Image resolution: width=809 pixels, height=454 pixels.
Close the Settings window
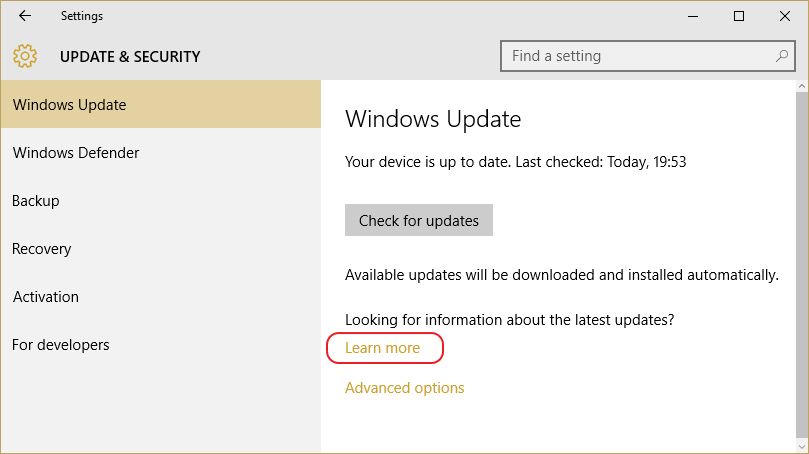click(x=785, y=16)
